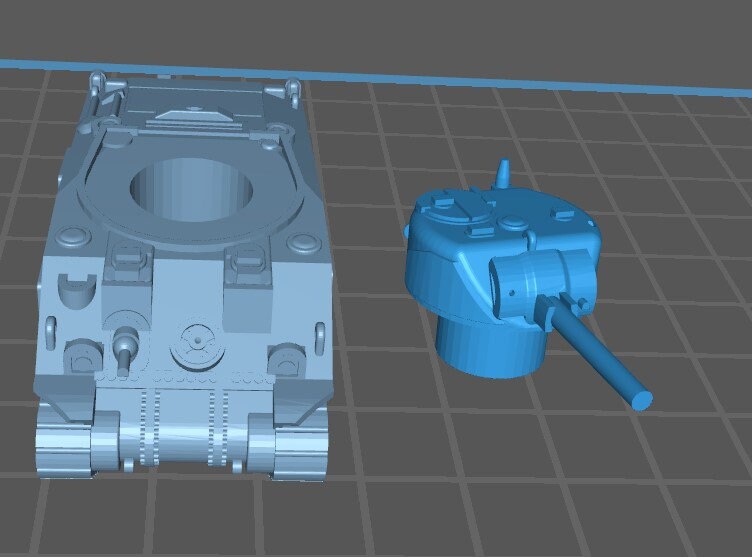Select the tank hull model

[185, 300]
